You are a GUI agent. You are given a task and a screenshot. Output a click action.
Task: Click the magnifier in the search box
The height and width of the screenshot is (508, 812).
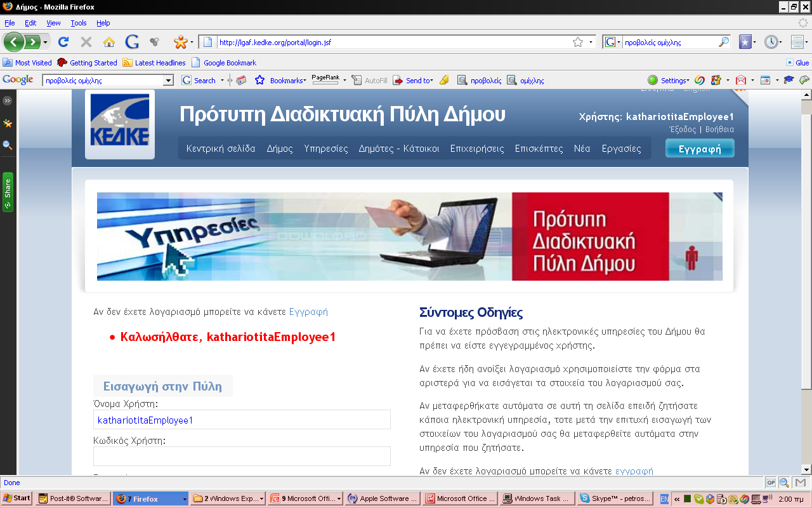(724, 42)
